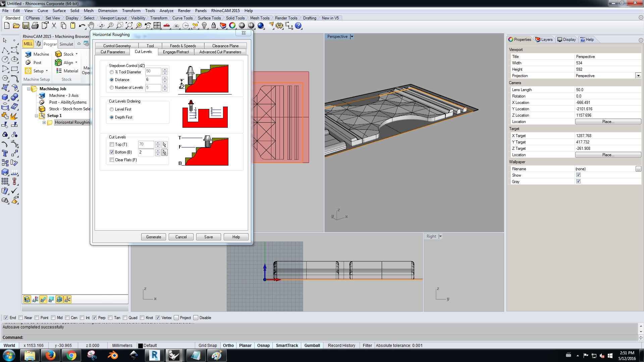This screenshot has width=644, height=362.
Task: Click the Zoom Extents icon
Action: tap(129, 25)
